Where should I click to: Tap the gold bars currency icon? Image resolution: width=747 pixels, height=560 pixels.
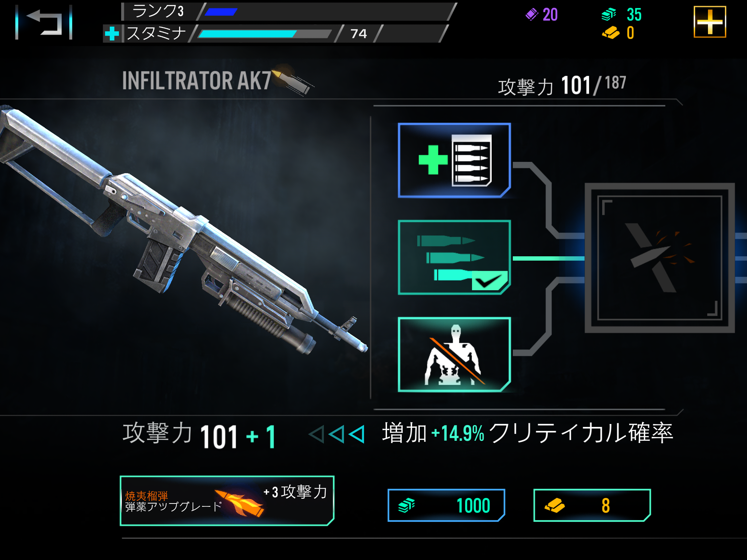click(611, 33)
